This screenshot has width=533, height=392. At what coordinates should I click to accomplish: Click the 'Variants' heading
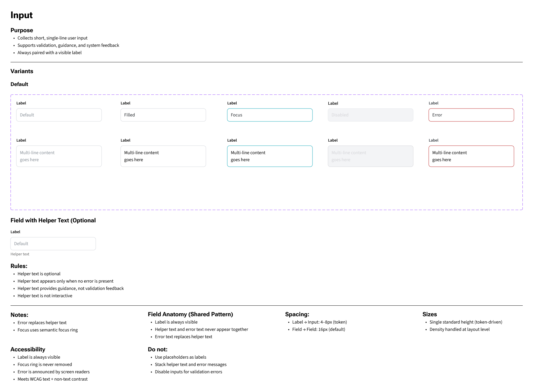22,71
